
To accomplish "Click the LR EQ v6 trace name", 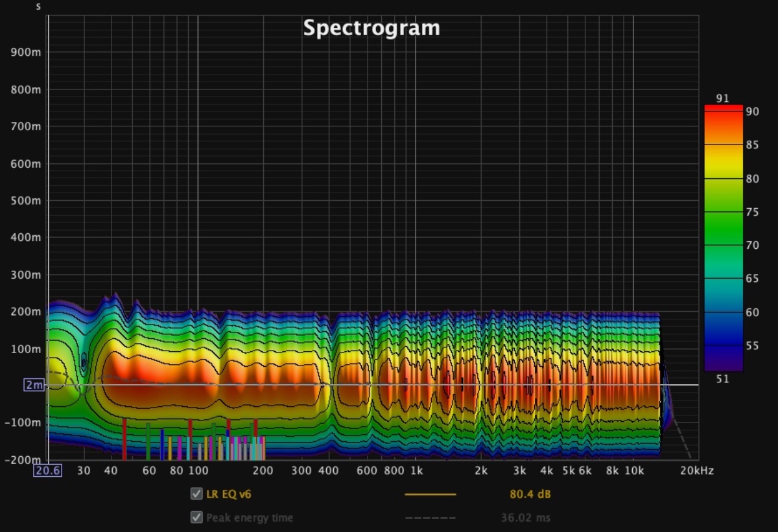I will [x=229, y=494].
